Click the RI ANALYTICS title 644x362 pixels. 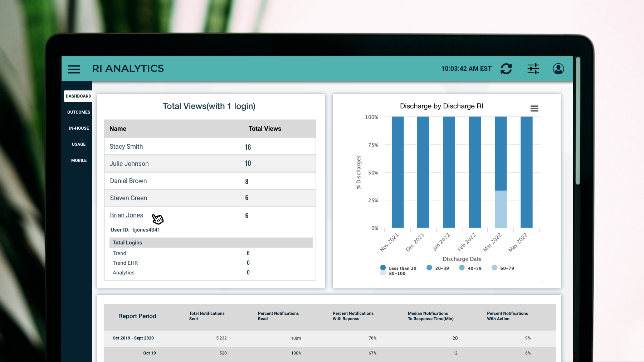[x=128, y=68]
